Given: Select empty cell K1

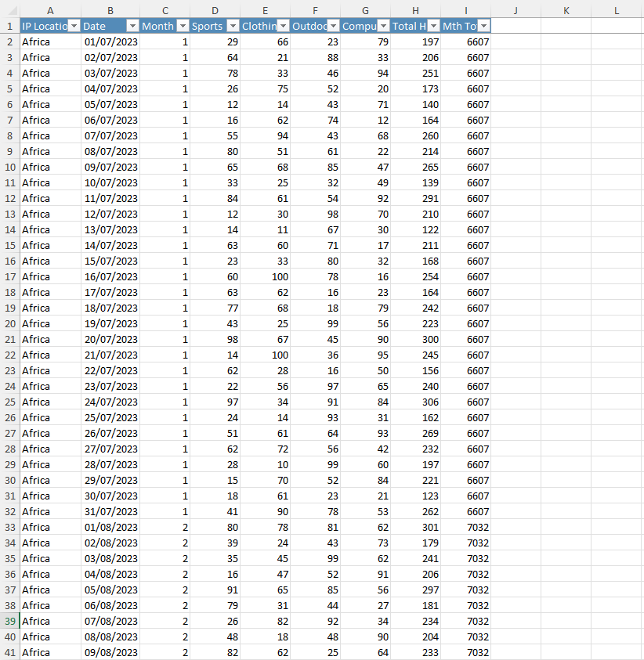Looking at the screenshot, I should (566, 26).
